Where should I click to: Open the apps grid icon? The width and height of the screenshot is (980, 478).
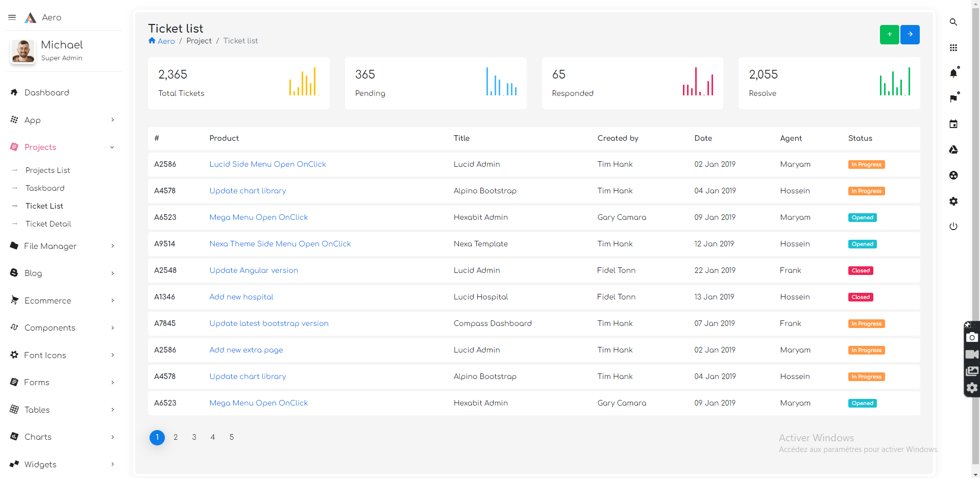953,47
